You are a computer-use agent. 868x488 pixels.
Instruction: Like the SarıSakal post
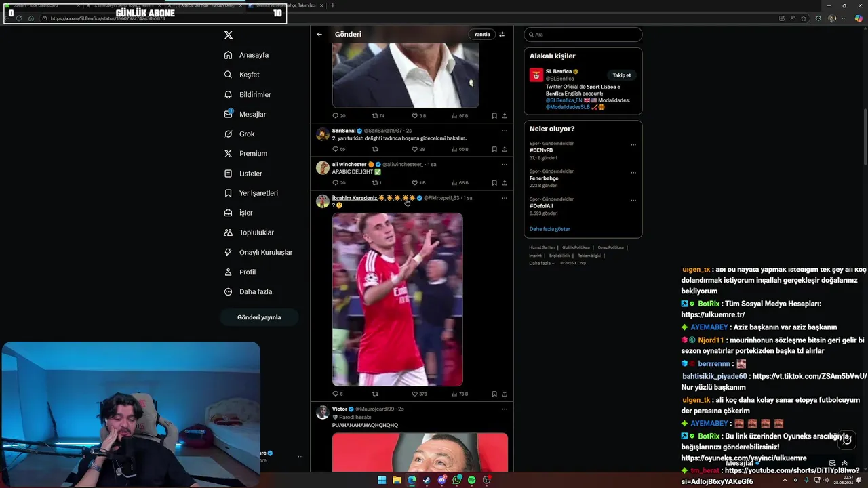(415, 149)
